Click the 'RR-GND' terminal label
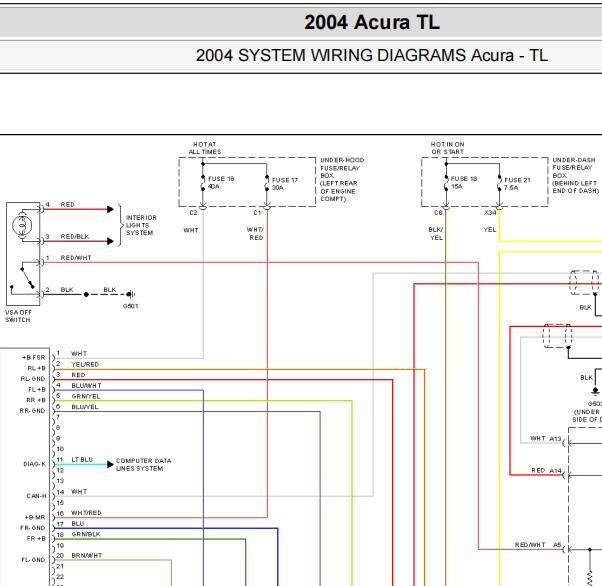Screen dimensions: 602x586 pyautogui.click(x=32, y=411)
